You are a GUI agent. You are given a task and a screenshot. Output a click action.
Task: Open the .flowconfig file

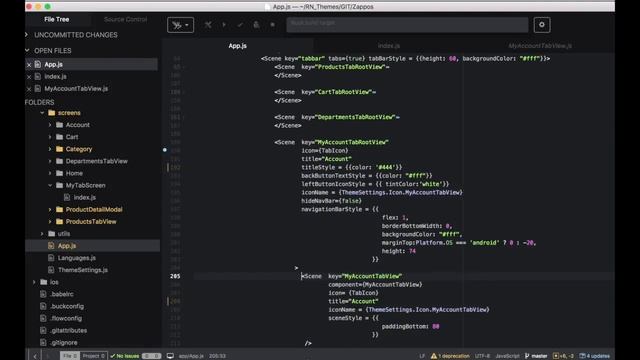[66, 318]
